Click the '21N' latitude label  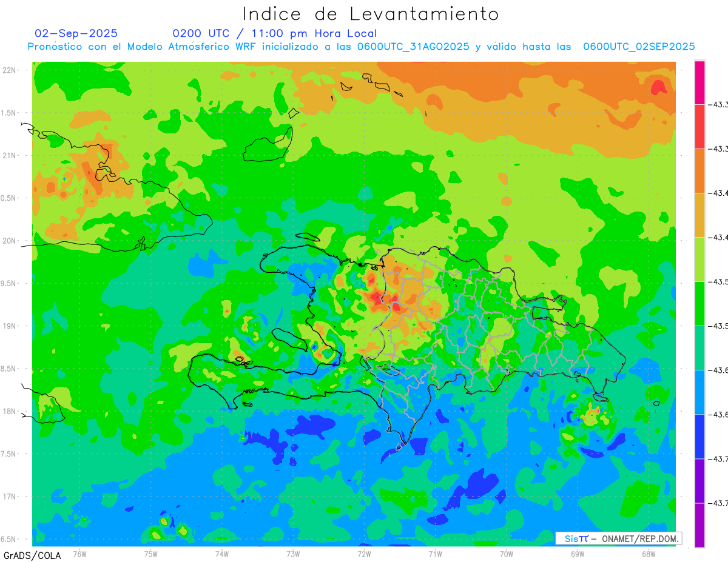pos(10,155)
